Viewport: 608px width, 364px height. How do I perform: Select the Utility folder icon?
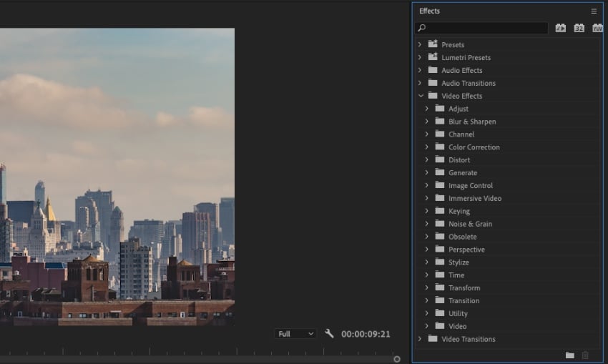tap(440, 313)
